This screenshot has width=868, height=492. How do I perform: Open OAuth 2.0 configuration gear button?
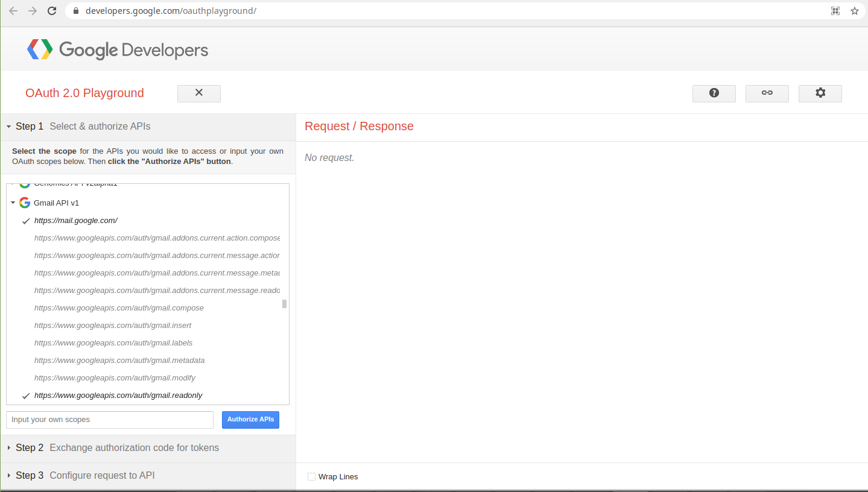pos(820,93)
